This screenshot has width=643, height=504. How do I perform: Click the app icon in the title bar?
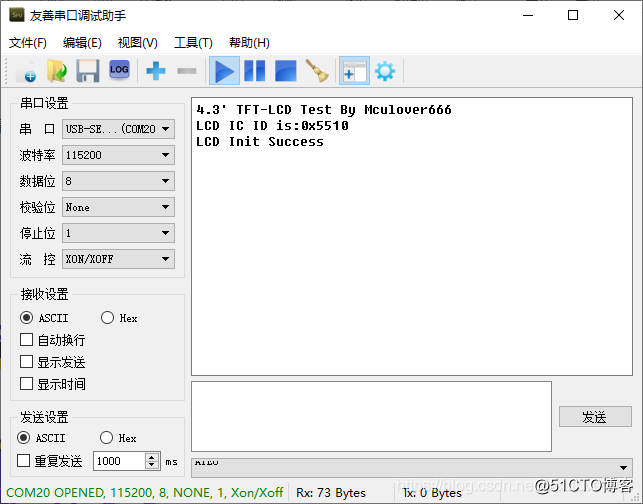tap(17, 16)
